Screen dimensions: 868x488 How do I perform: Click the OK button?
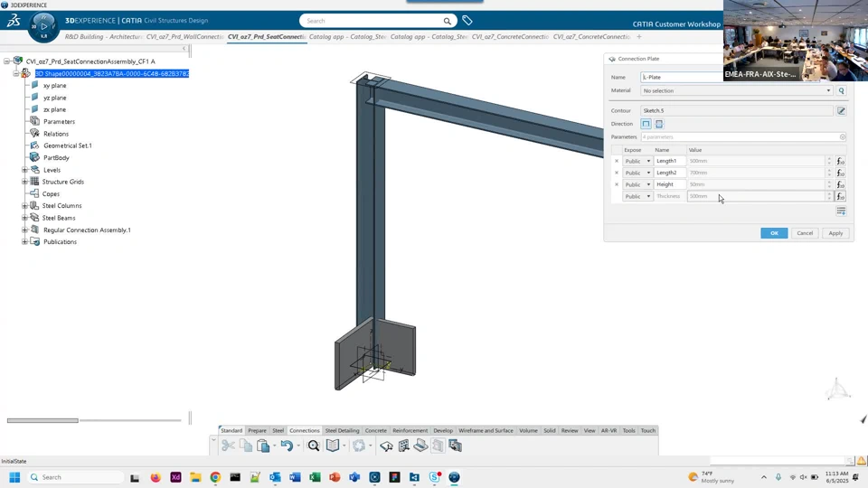click(774, 233)
